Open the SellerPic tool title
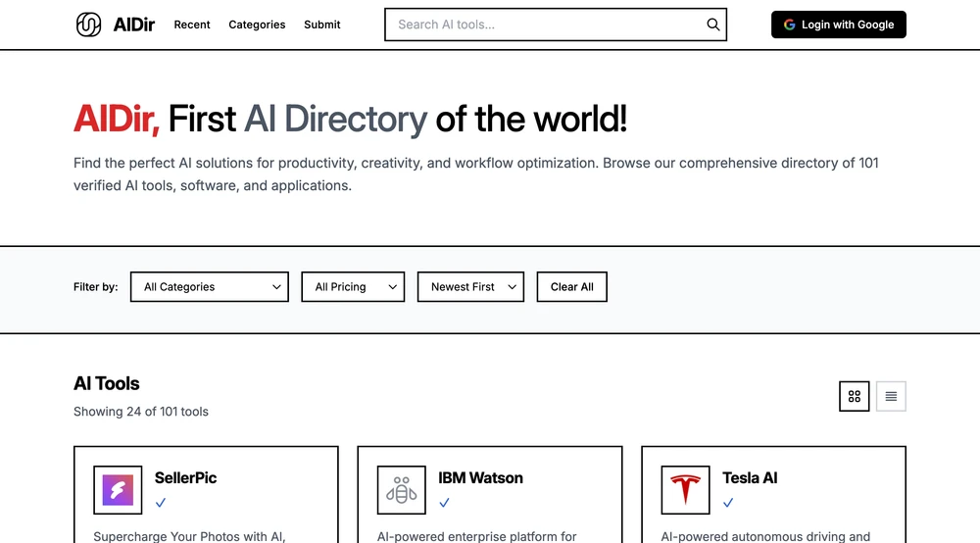The width and height of the screenshot is (980, 543). click(185, 478)
